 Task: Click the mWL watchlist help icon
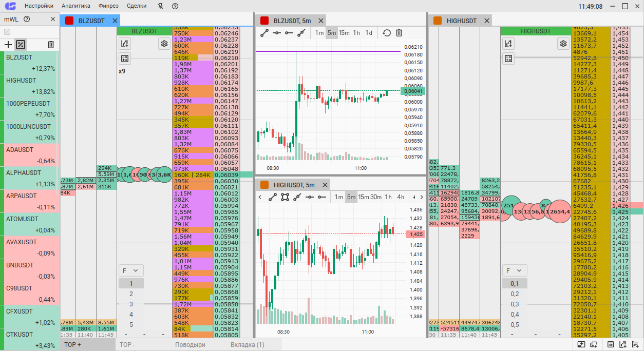(x=27, y=19)
